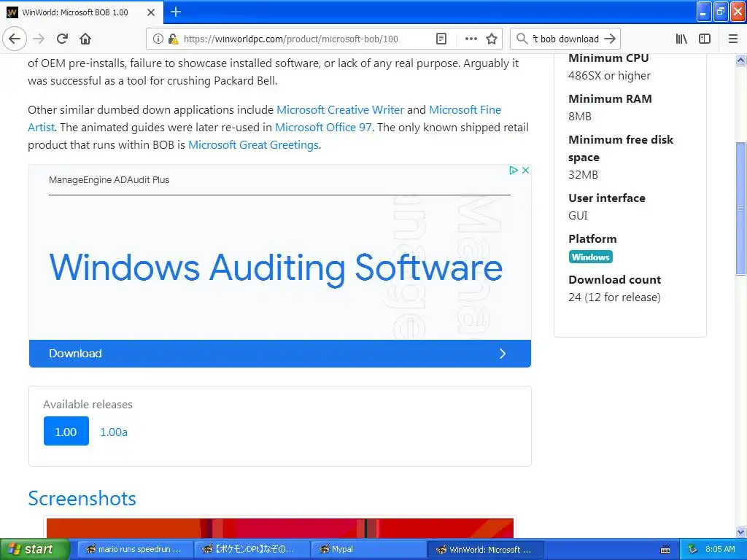Click the forward navigation arrow
The width and height of the screenshot is (747, 560).
(x=39, y=39)
